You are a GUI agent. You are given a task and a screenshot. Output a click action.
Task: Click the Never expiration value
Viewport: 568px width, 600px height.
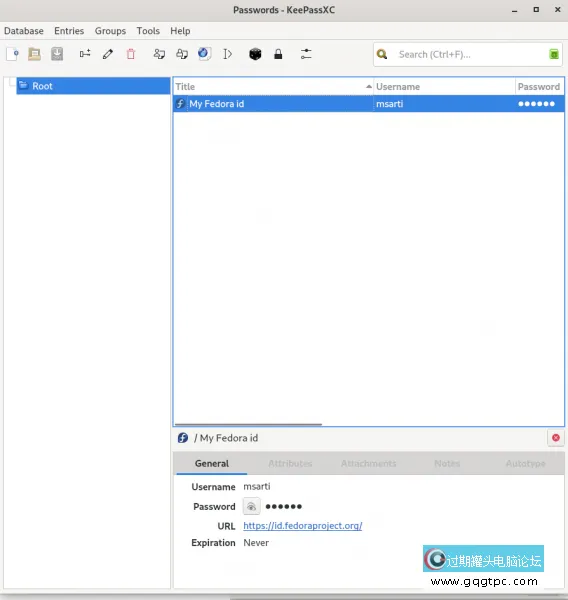tap(256, 543)
